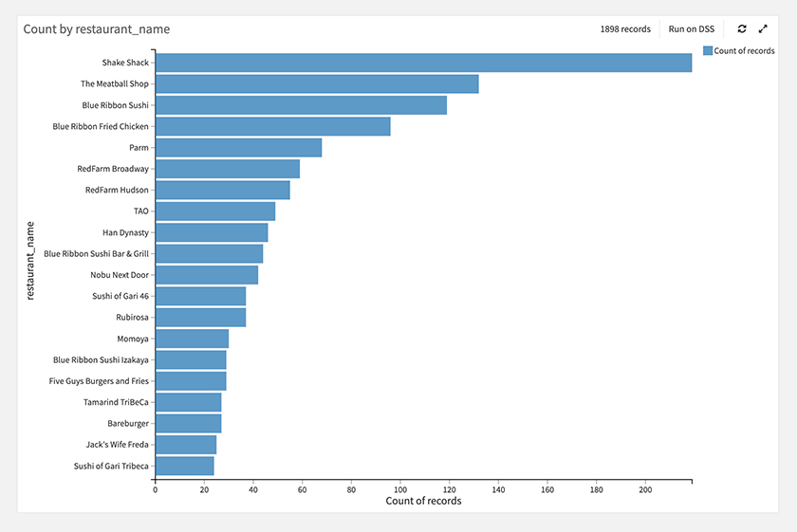Click the Blue Ribbon Sushi axis label

[x=116, y=105]
